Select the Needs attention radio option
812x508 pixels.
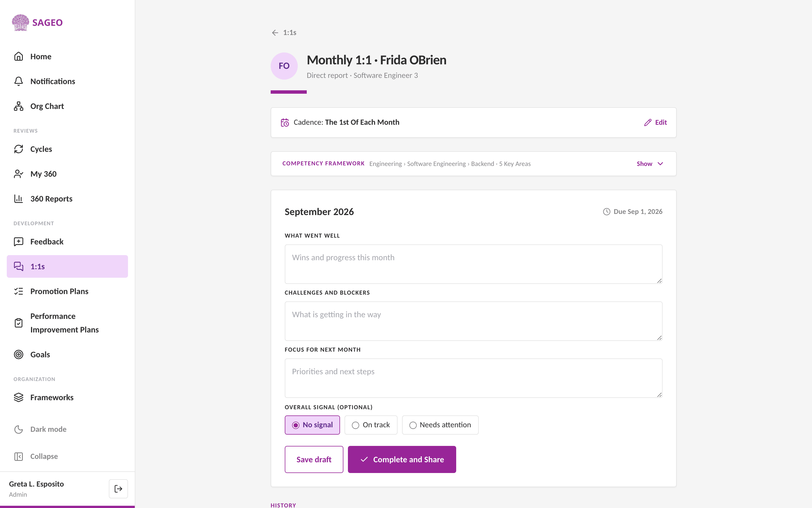(440, 425)
